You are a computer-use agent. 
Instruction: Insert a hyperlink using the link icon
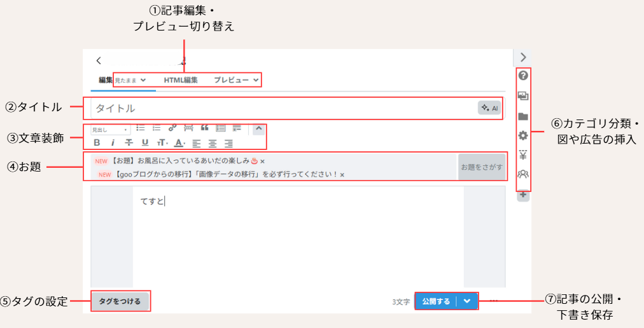pos(172,128)
